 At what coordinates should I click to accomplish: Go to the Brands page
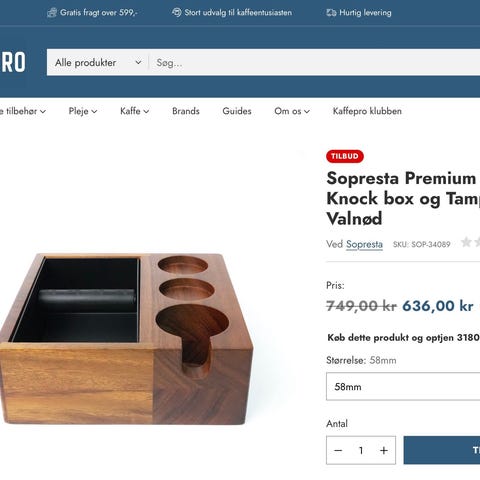(x=186, y=111)
